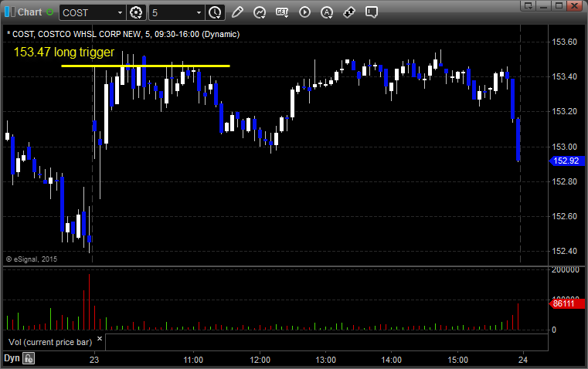Click the 24 date label on time axis
The width and height of the screenshot is (588, 369).
coord(523,360)
